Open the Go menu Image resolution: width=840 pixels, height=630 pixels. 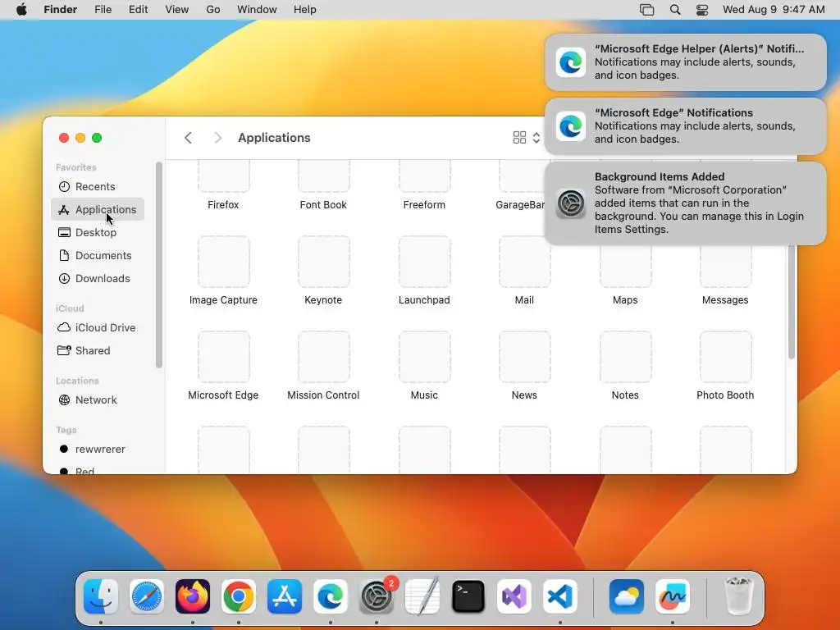[x=213, y=10]
